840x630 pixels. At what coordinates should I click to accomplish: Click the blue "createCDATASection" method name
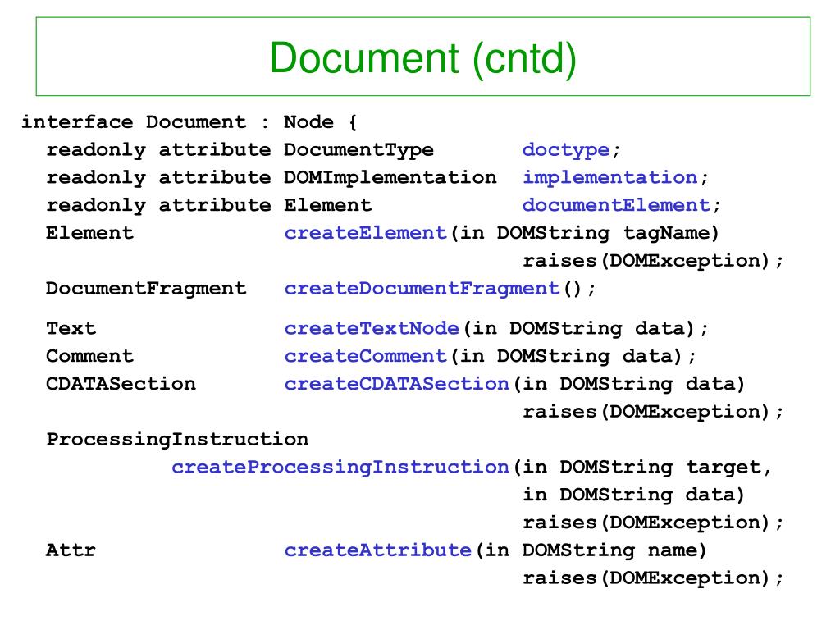(x=396, y=384)
